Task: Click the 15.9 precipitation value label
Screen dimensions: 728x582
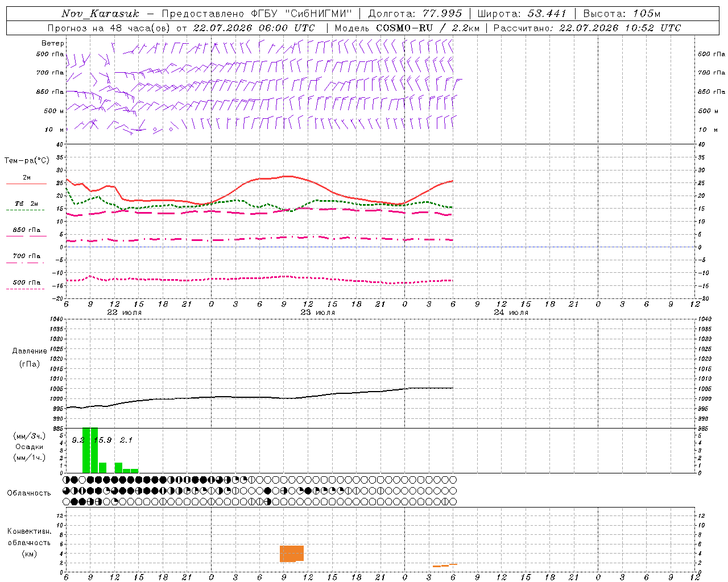Action: (102, 440)
